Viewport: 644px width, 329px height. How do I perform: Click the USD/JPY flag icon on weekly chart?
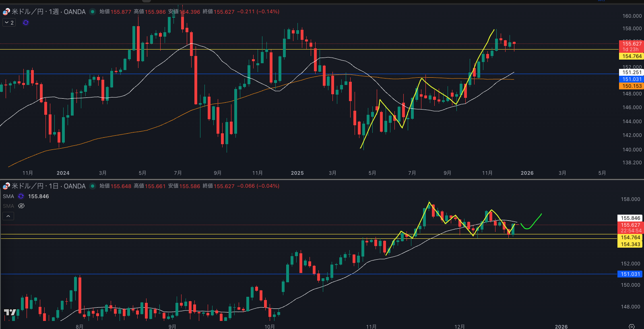pyautogui.click(x=6, y=12)
